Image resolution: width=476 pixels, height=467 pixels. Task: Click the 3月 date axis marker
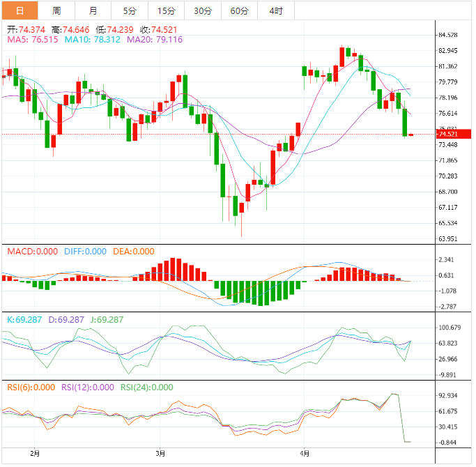pyautogui.click(x=160, y=454)
